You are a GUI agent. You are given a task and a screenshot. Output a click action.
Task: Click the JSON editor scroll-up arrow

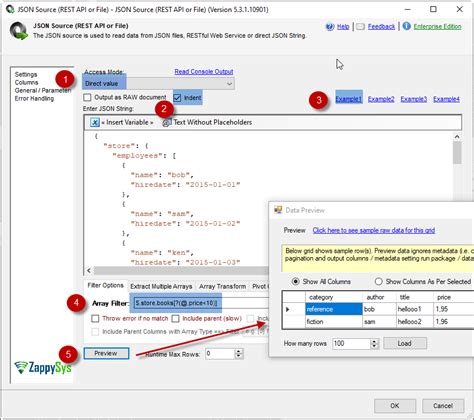point(457,137)
